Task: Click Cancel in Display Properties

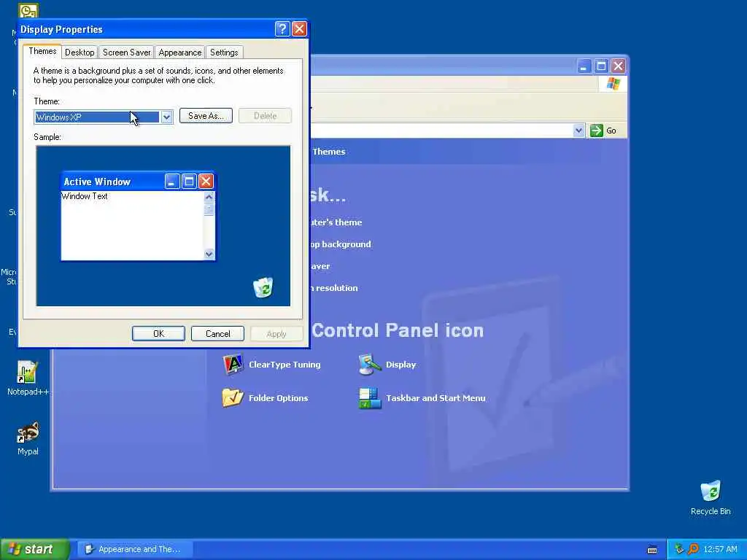Action: 217,334
